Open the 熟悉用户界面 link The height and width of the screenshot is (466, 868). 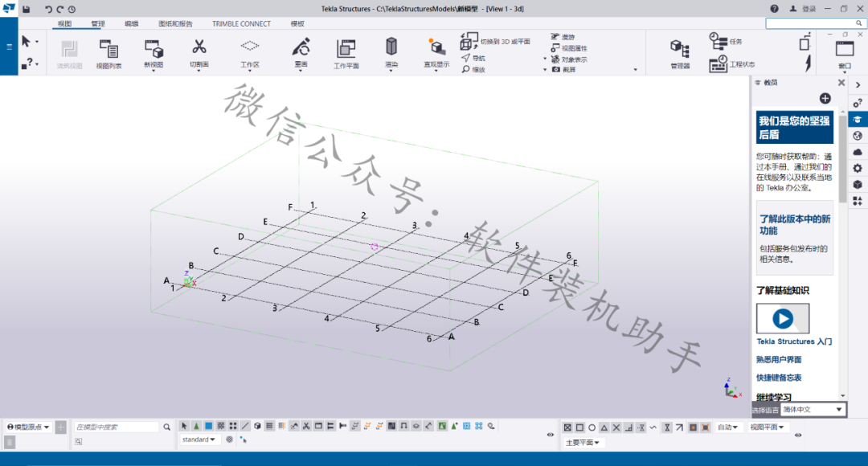point(779,360)
